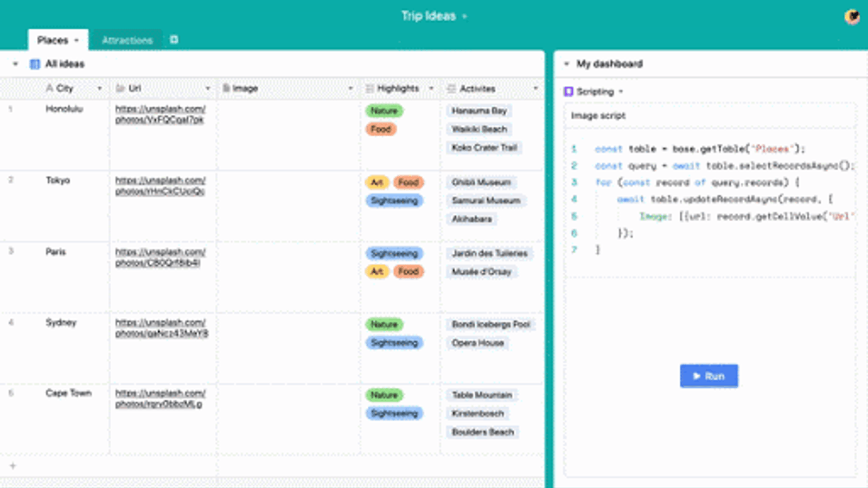868x488 pixels.
Task: Click the Hanauma Bay linked record
Action: pyautogui.click(x=479, y=111)
